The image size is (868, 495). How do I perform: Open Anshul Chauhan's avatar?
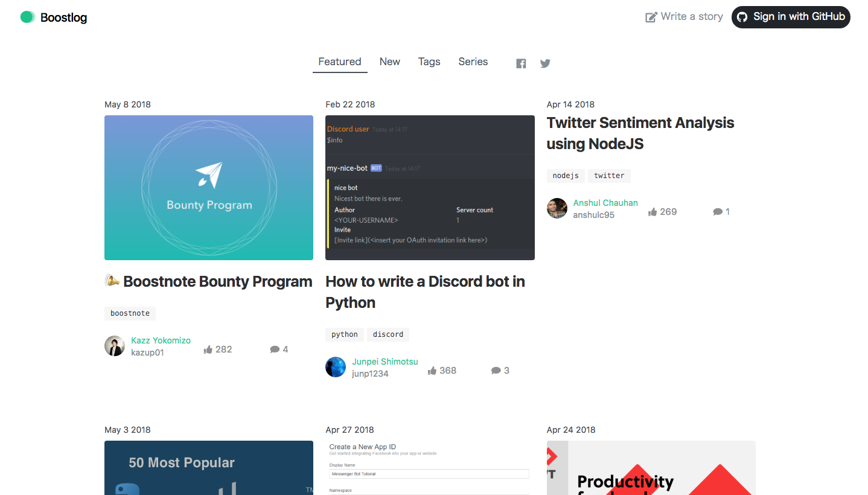pyautogui.click(x=557, y=208)
